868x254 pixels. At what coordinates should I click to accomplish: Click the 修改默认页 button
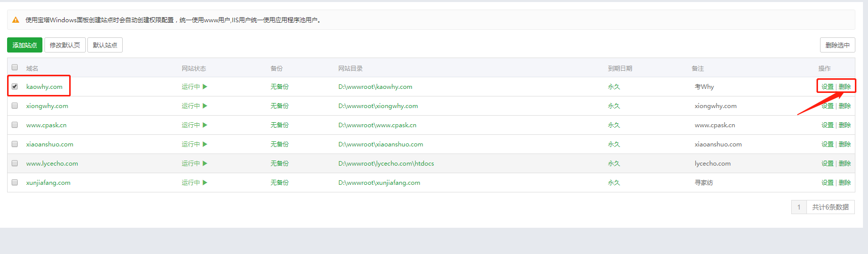65,45
